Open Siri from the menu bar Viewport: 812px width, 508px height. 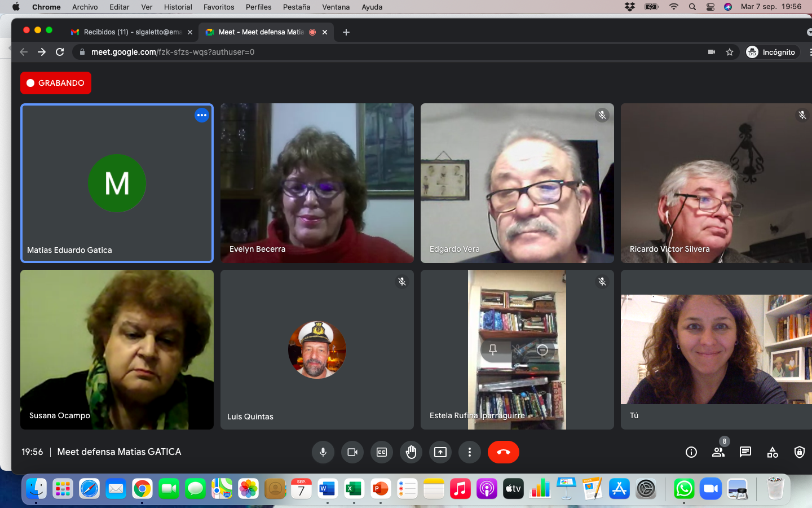pos(728,7)
